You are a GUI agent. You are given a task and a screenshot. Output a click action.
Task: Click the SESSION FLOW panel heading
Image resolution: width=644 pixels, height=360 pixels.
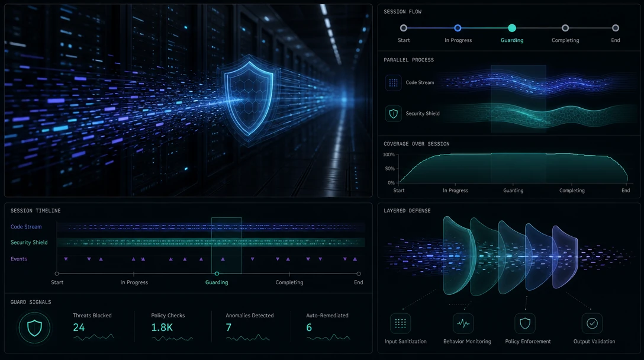pos(402,11)
